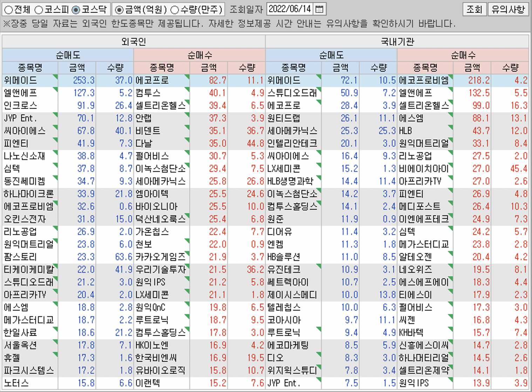
Task: Select 비덴트 stock name
Action: point(148,131)
